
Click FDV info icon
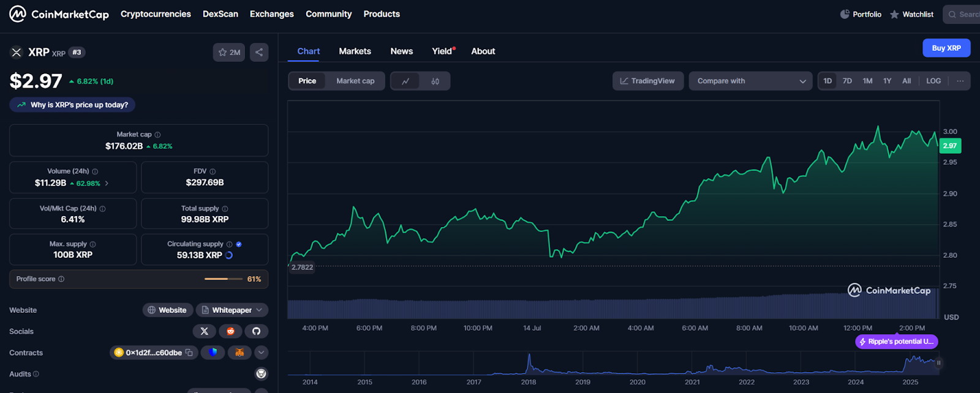pyautogui.click(x=213, y=171)
